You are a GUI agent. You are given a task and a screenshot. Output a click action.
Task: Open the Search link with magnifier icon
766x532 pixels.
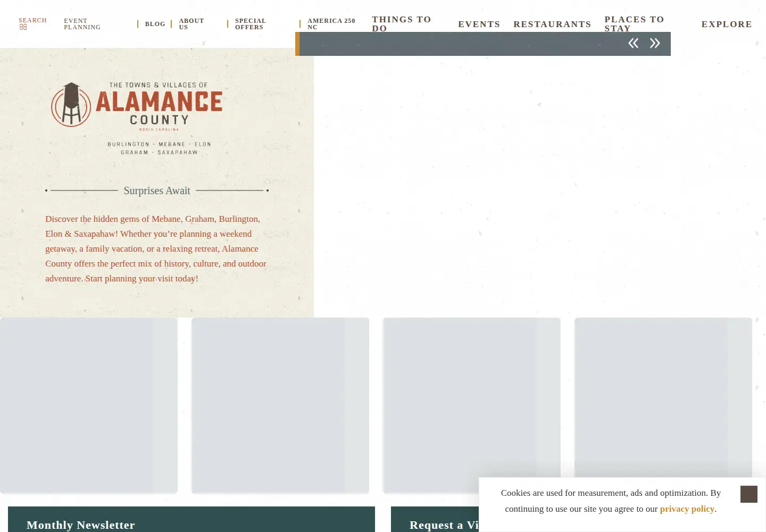32,23
